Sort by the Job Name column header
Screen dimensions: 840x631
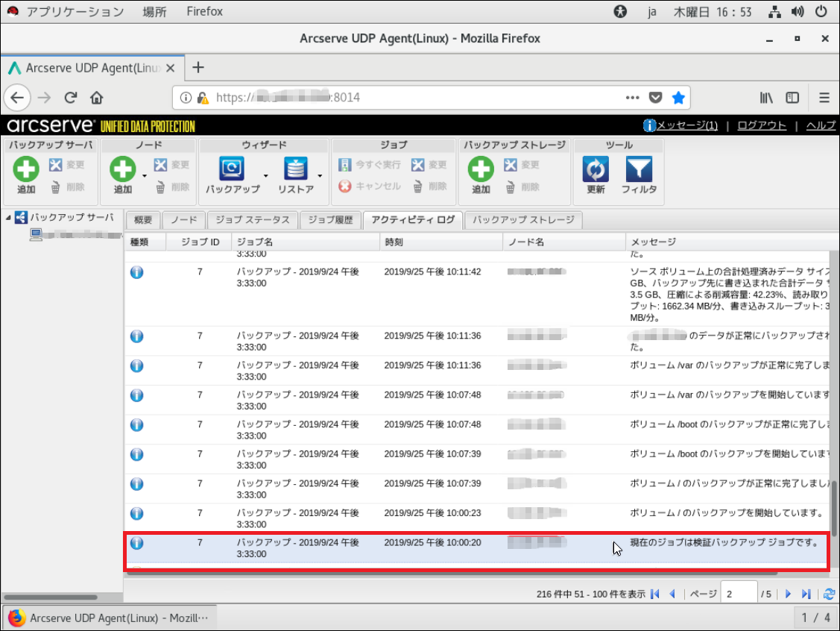(x=306, y=242)
